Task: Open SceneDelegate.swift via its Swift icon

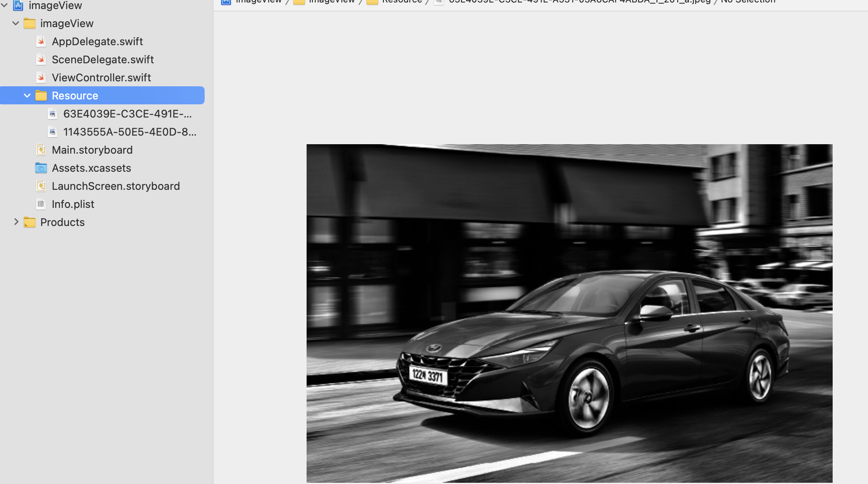Action: coord(41,60)
